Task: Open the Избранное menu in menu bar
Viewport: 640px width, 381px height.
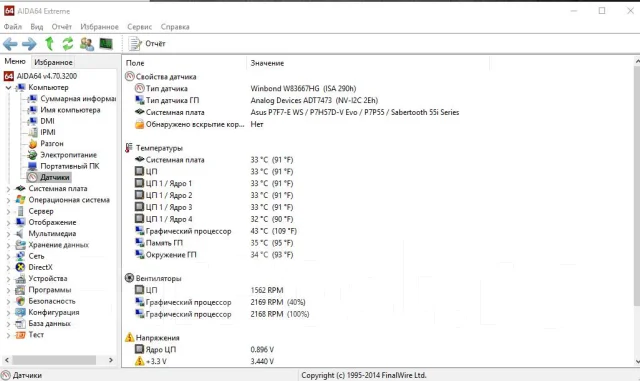Action: 99,27
